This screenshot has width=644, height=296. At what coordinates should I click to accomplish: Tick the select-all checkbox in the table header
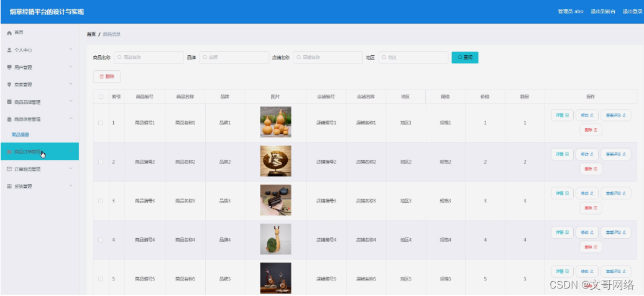click(101, 97)
